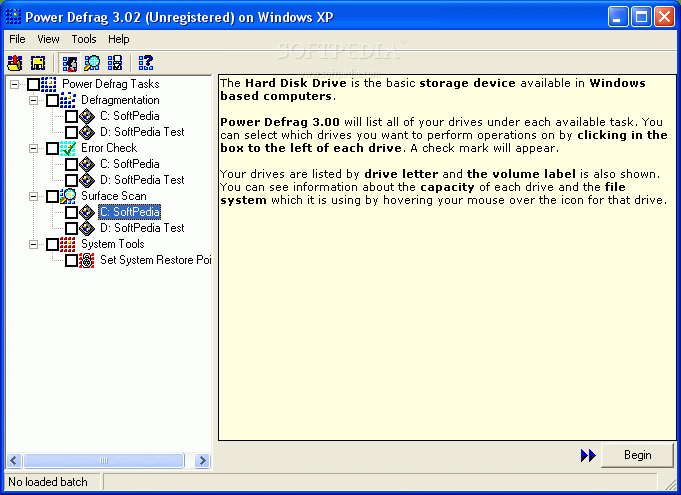Enable defragmentation of D: SoftPedia Test checkbox
This screenshot has height=495, width=681.
[x=72, y=132]
